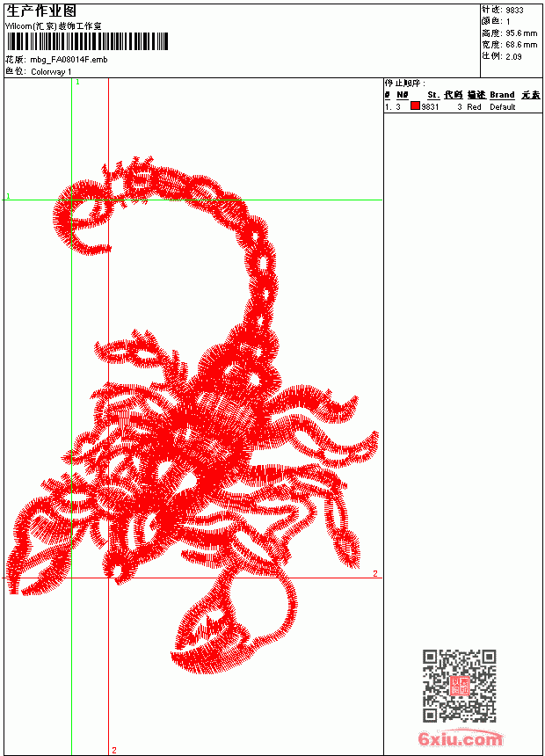Select the Red Default thread row
This screenshot has width=545, height=756.
click(x=463, y=107)
